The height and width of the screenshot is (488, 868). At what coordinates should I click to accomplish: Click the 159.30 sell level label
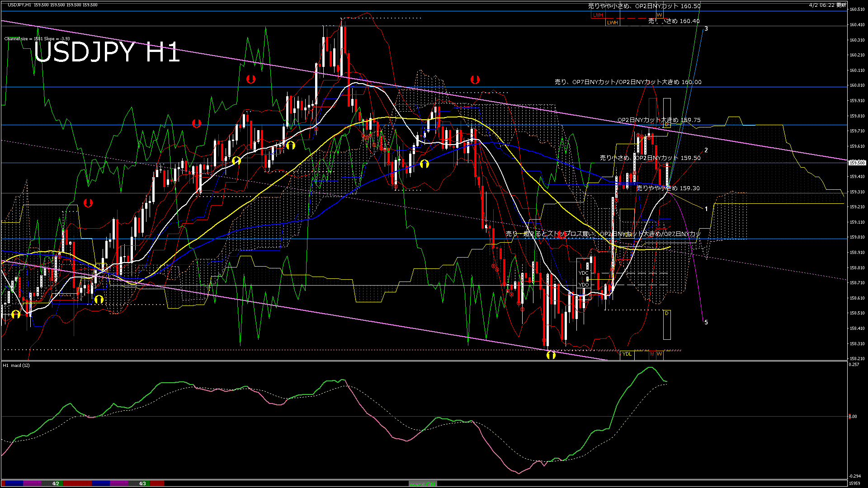tap(668, 188)
